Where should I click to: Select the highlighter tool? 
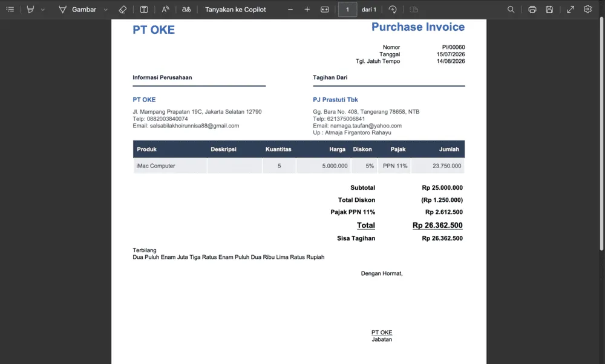point(30,9)
